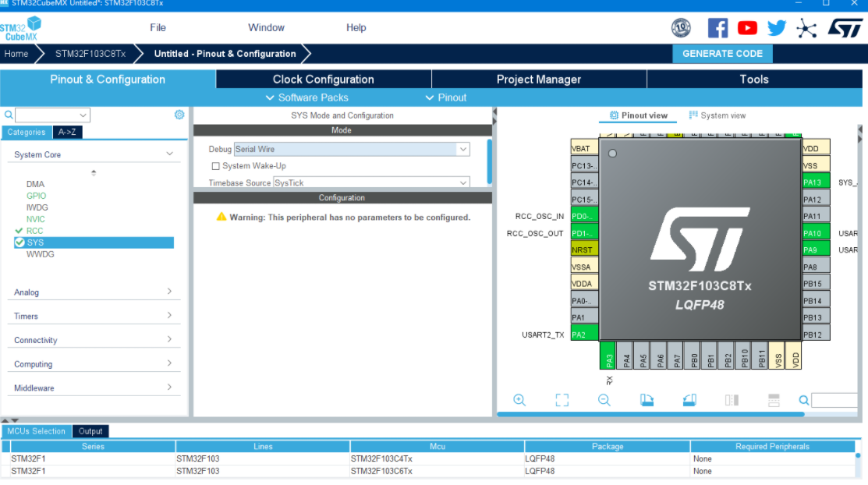Zoom in on the pinout view
This screenshot has width=868, height=485.
[x=519, y=400]
